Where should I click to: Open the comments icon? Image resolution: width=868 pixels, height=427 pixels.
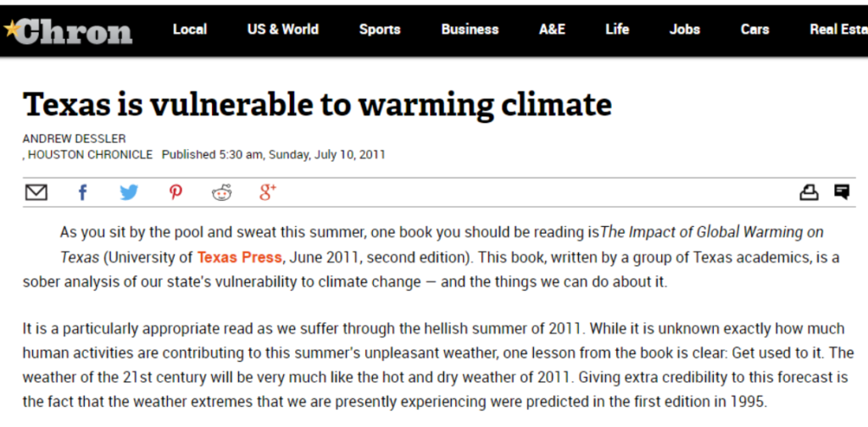(842, 192)
